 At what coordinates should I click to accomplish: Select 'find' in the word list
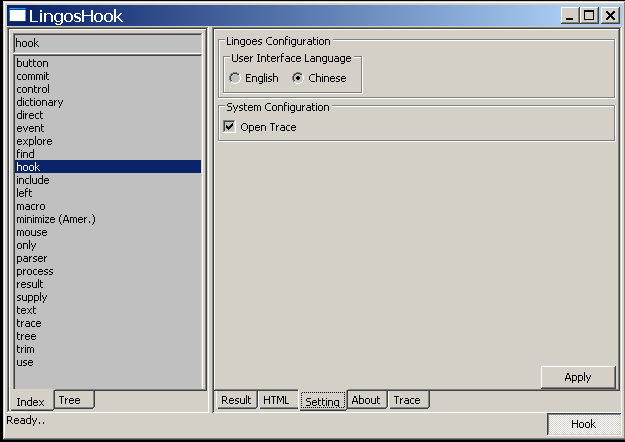pyautogui.click(x=108, y=154)
